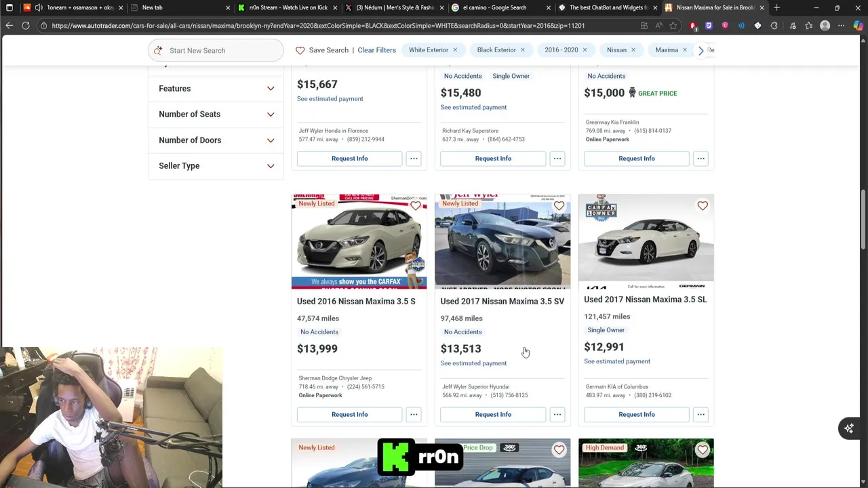Expand the Number of Doors filter
The height and width of the screenshot is (488, 868).
click(216, 140)
